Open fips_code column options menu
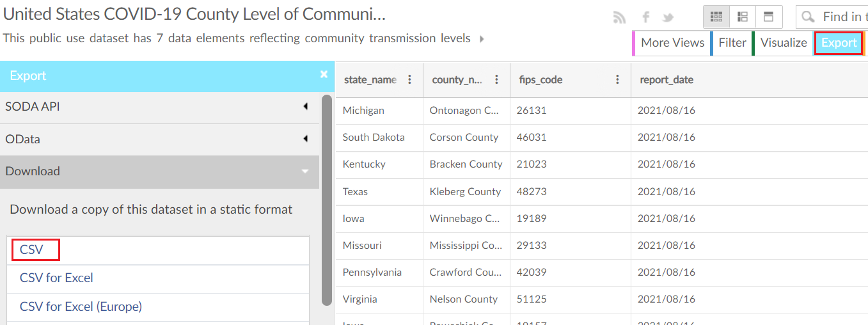Image resolution: width=868 pixels, height=325 pixels. click(x=617, y=80)
